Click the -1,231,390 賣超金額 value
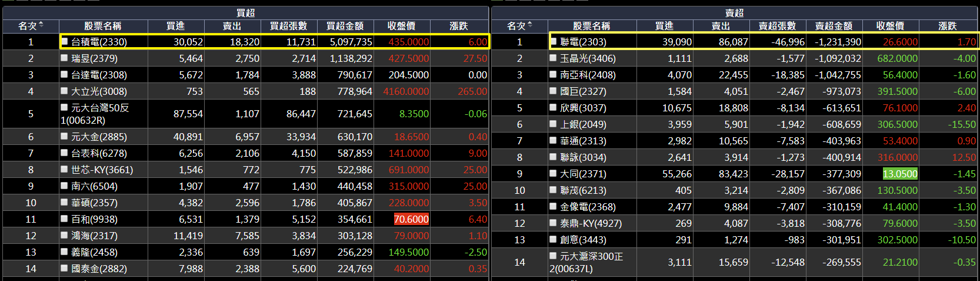The width and height of the screenshot is (980, 281). (838, 42)
